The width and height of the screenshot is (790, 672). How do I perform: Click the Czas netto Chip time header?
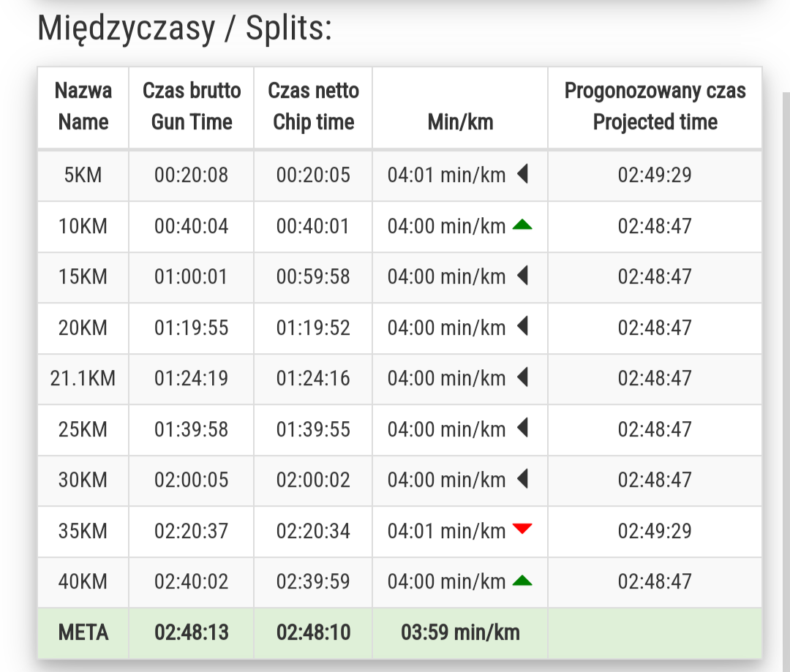click(313, 107)
